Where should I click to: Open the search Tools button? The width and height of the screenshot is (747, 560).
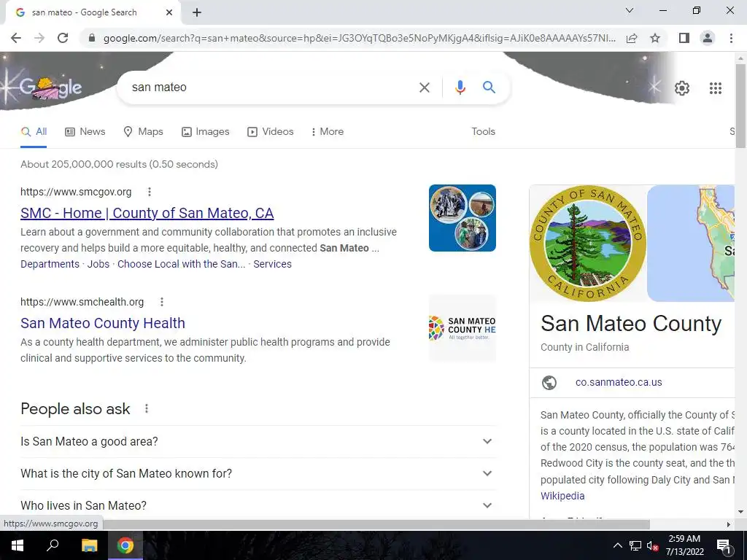(483, 132)
